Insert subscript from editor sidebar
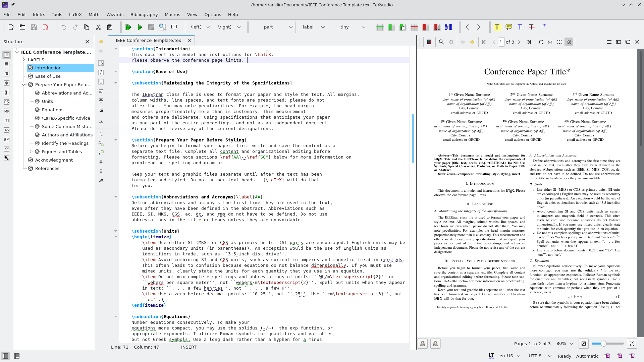The width and height of the screenshot is (644, 362). (101, 143)
